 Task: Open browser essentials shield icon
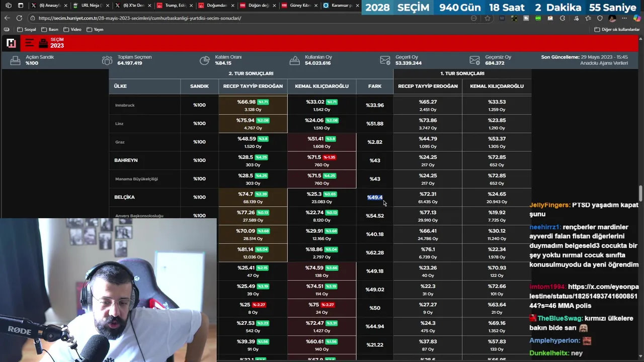[600, 18]
